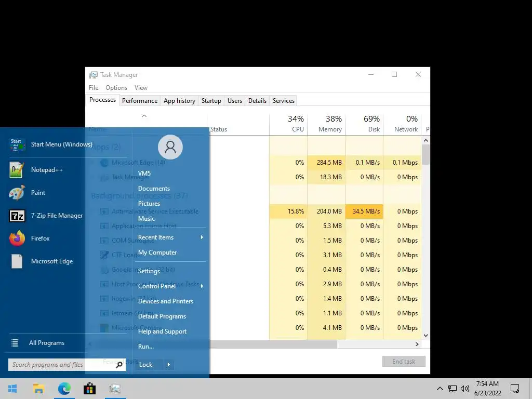
Task: Click Start Menu (Windows) entry
Action: (x=61, y=144)
